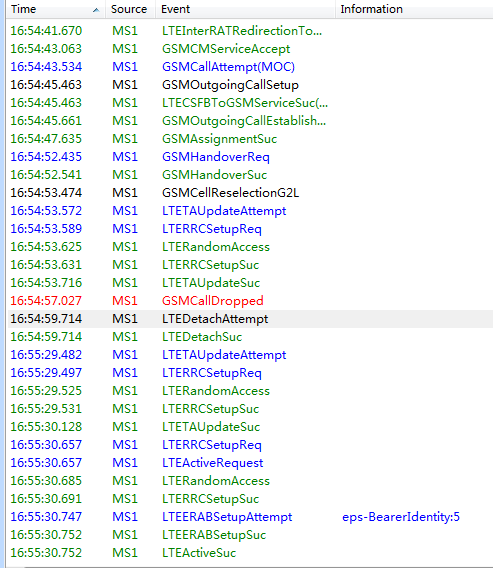The height and width of the screenshot is (568, 493).
Task: Click the Event column header
Action: click(x=245, y=9)
